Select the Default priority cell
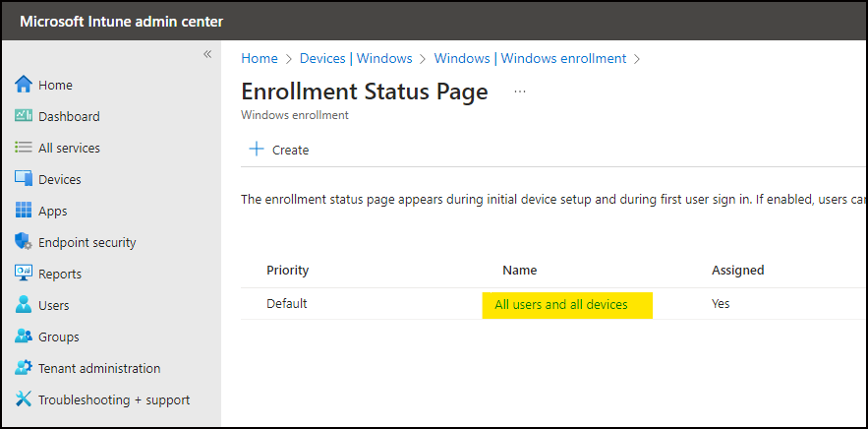868x429 pixels. pyautogui.click(x=287, y=304)
